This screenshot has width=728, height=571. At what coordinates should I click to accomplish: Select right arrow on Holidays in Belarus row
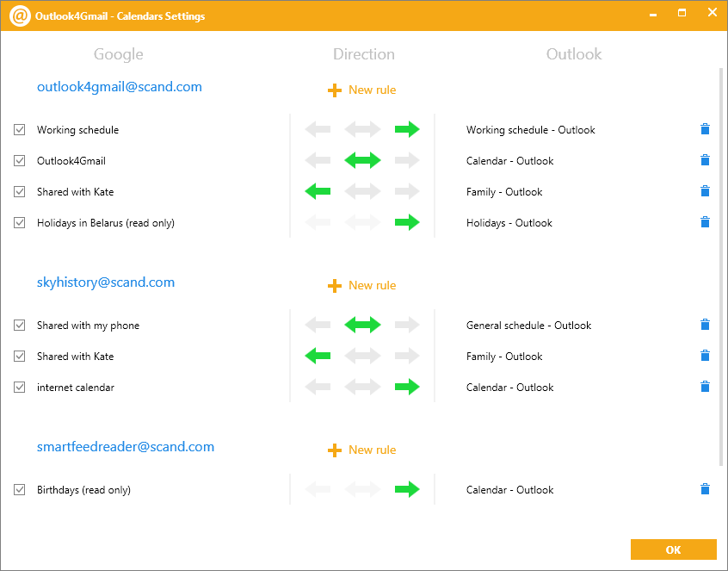tap(407, 222)
